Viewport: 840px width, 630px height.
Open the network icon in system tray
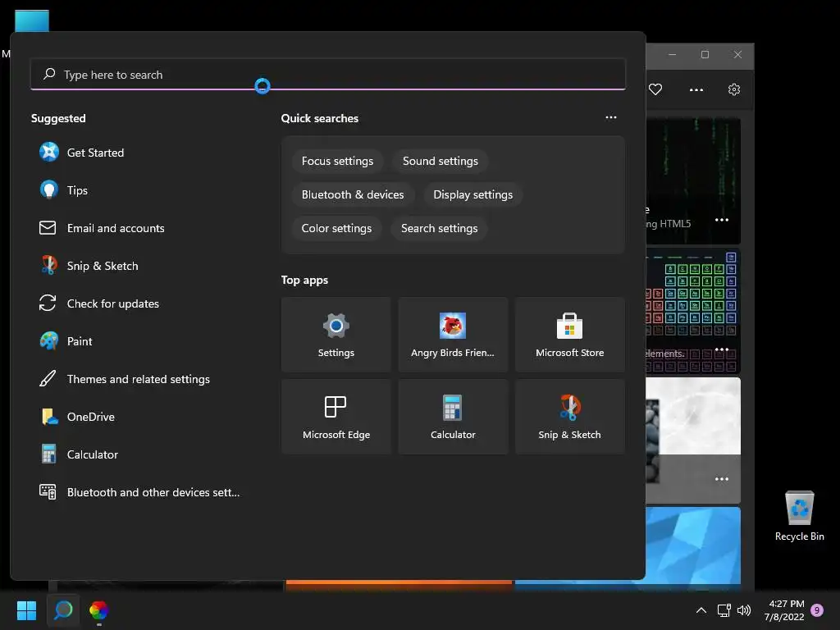[724, 610]
